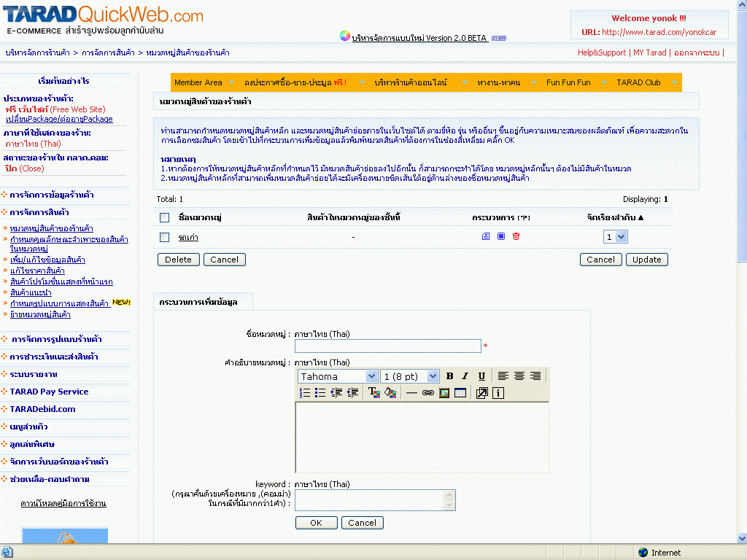Insert an image using the picture icon

[444, 393]
